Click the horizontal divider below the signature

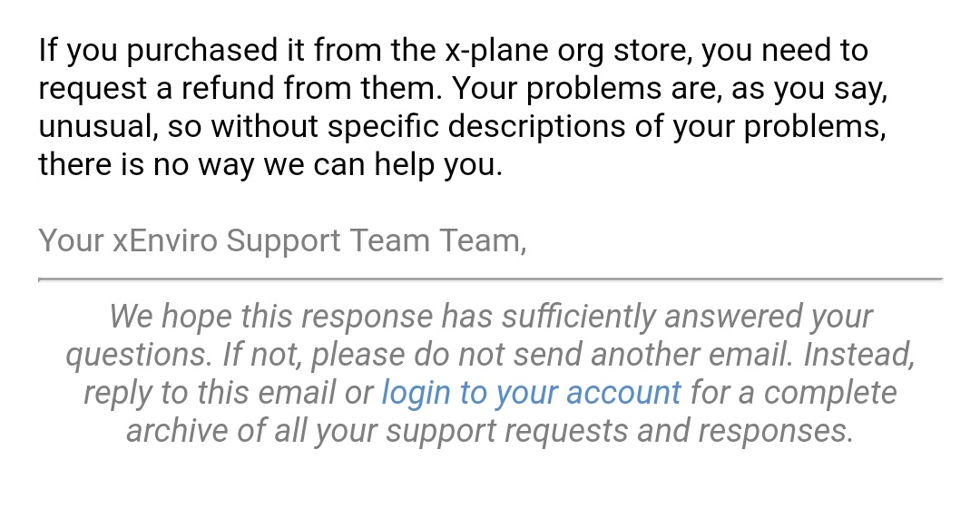click(491, 279)
